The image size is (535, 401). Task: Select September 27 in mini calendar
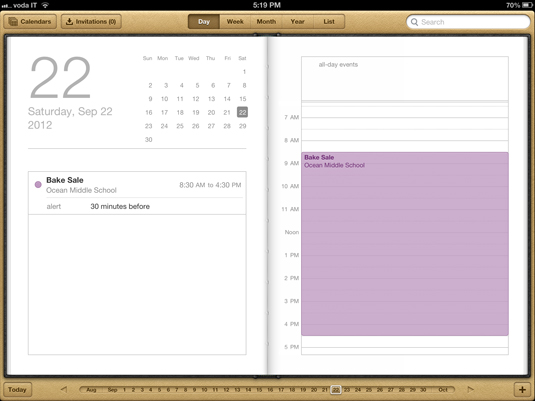point(211,126)
